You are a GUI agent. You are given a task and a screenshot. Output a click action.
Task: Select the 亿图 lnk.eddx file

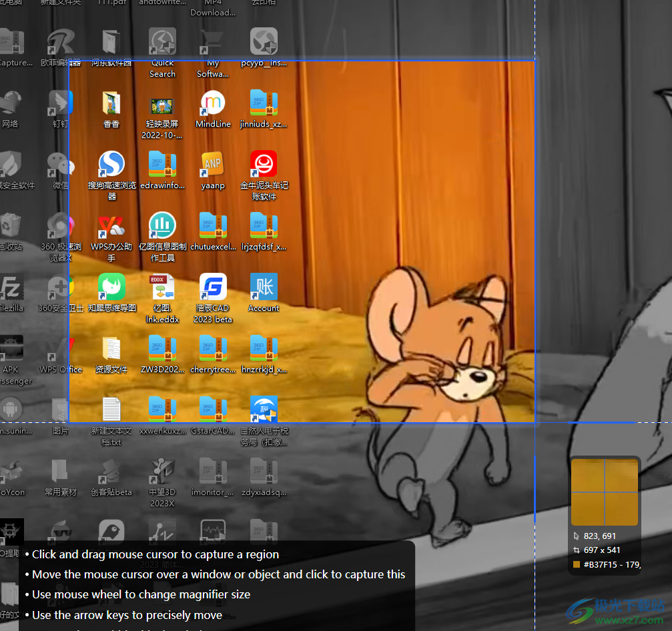pos(162,287)
